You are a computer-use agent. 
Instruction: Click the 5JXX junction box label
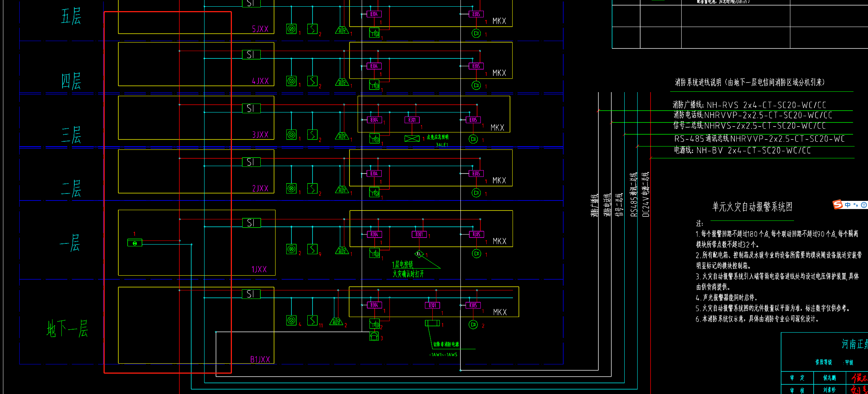[x=260, y=29]
